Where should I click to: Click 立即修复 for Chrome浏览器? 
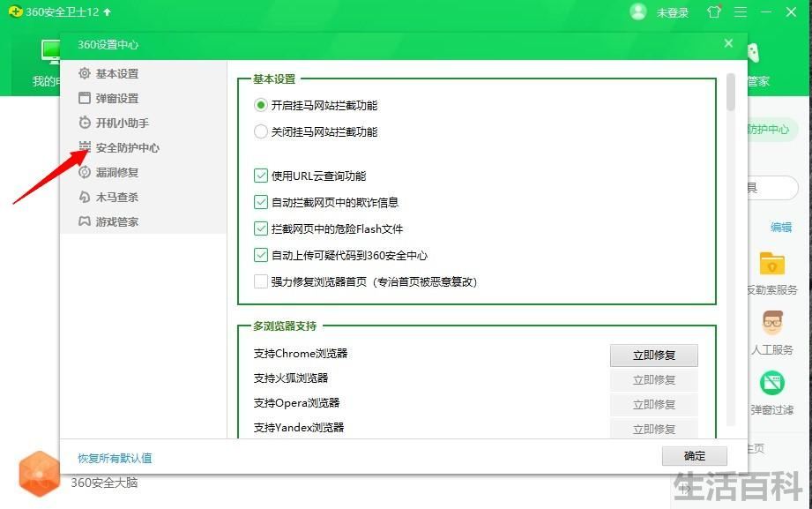click(653, 355)
